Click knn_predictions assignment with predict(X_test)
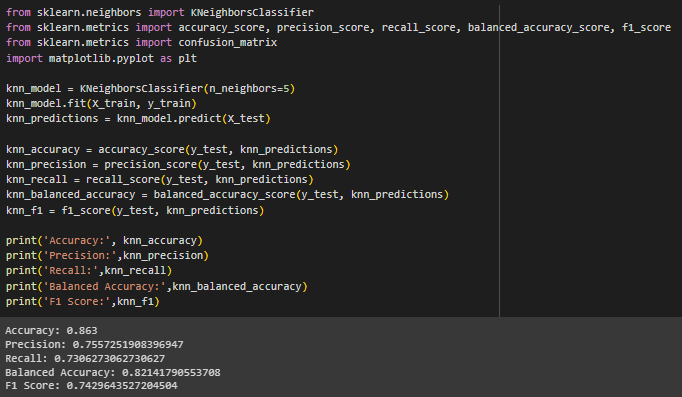The height and width of the screenshot is (397, 682). [x=138, y=119]
